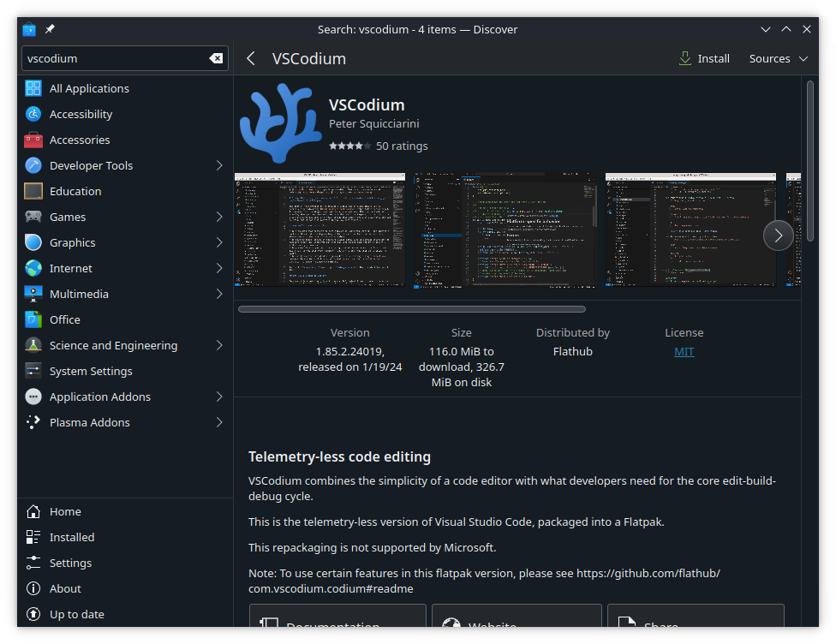This screenshot has height=644, width=836.
Task: Click the Settings sliders icon
Action: (33, 563)
